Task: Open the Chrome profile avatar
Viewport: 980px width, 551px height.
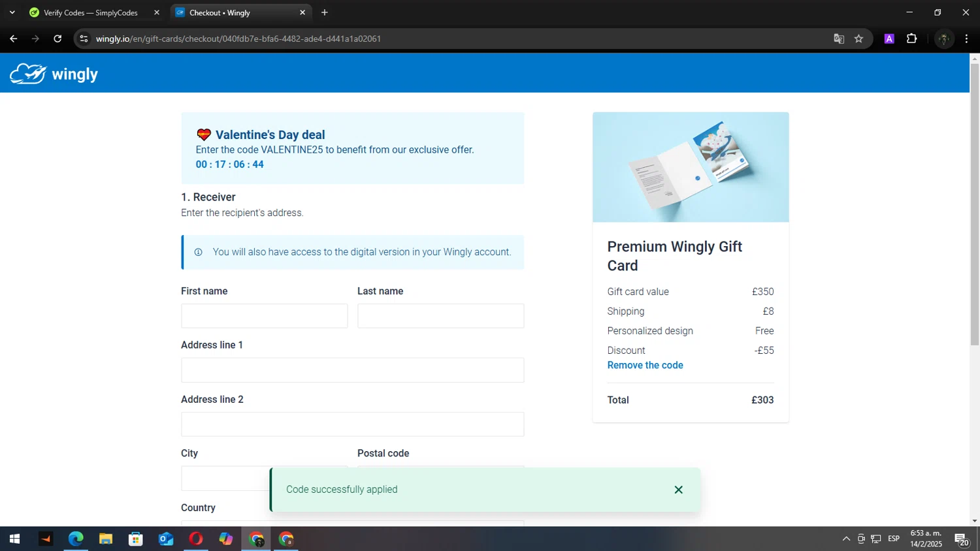Action: click(x=943, y=39)
